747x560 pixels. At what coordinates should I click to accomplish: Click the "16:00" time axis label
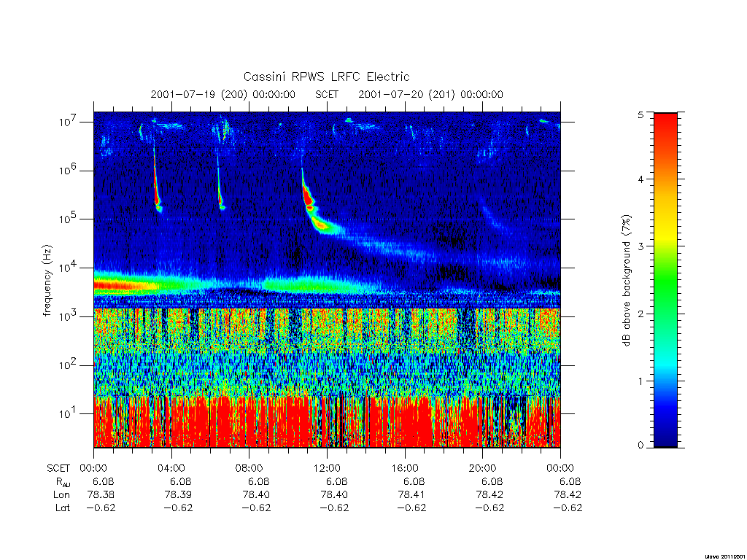(x=404, y=468)
